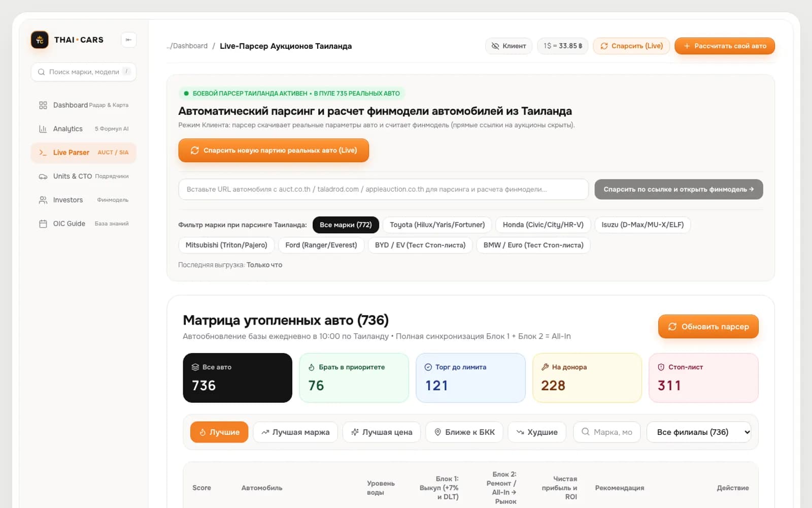Select the Toyota (Hilux/Yaris/Fortuner) filter

pyautogui.click(x=437, y=225)
